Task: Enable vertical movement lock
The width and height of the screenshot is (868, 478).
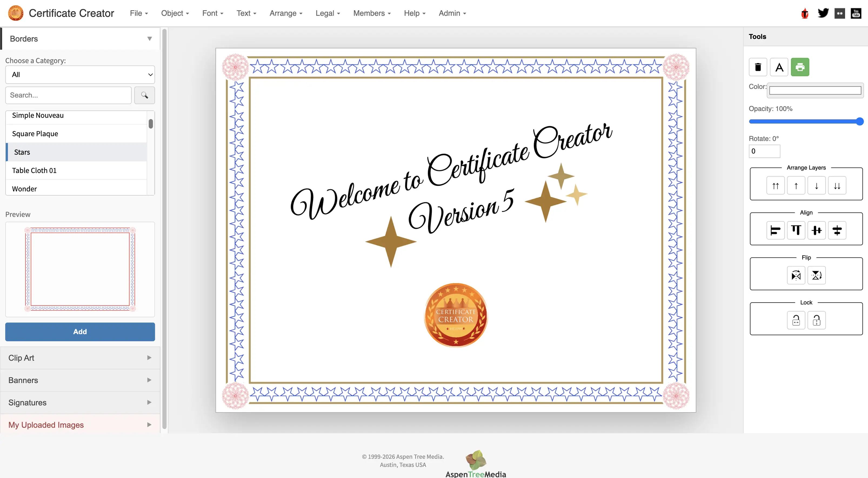Action: click(x=817, y=320)
